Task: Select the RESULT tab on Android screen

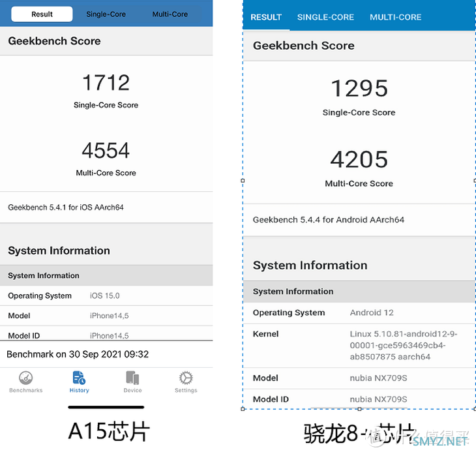Action: [266, 17]
